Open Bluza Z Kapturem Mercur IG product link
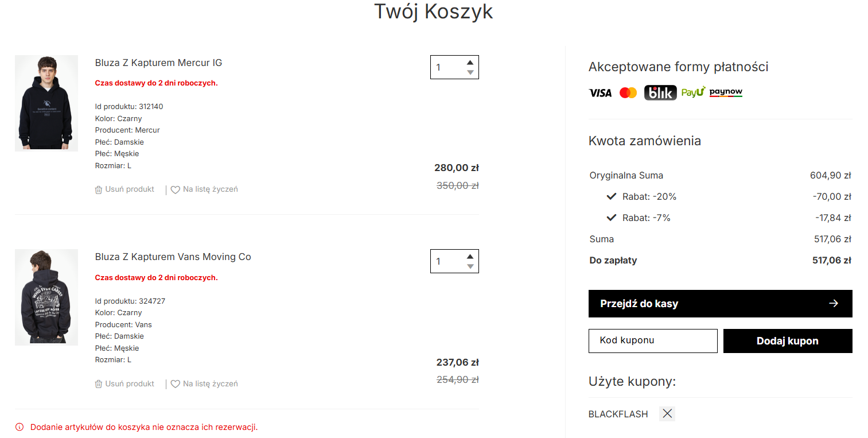 158,63
